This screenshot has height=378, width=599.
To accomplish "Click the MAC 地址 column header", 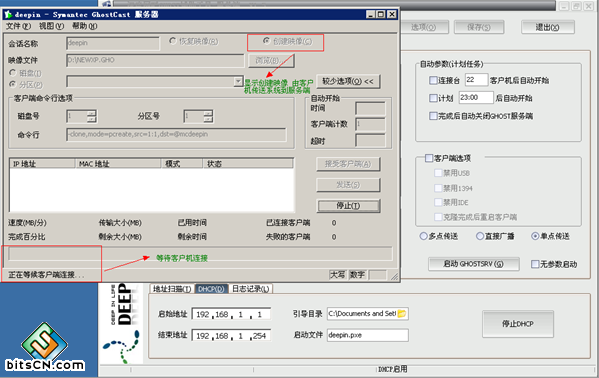I will click(x=118, y=164).
